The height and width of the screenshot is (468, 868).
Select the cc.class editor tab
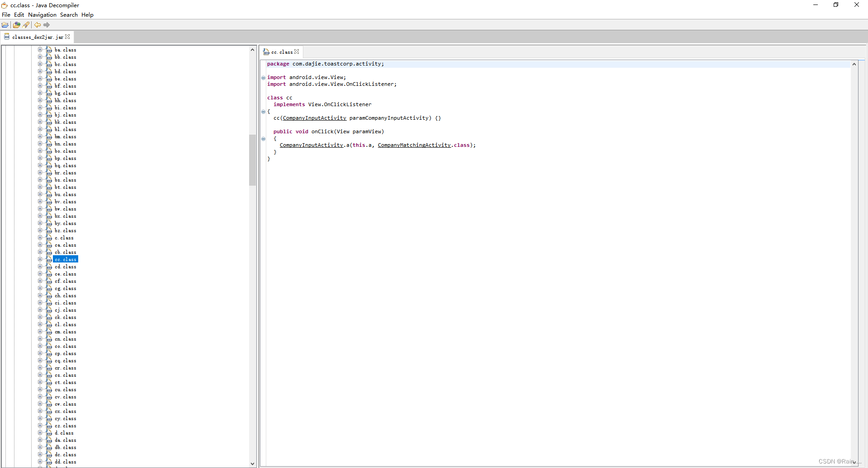pyautogui.click(x=282, y=52)
